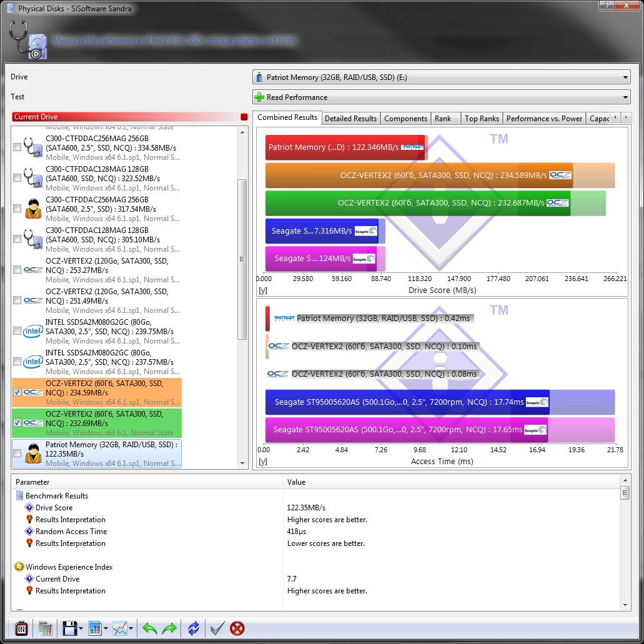Uncheck the OCZ-VERTEX2 234.59MB/s checkbox
This screenshot has height=644, width=644.
17,392
